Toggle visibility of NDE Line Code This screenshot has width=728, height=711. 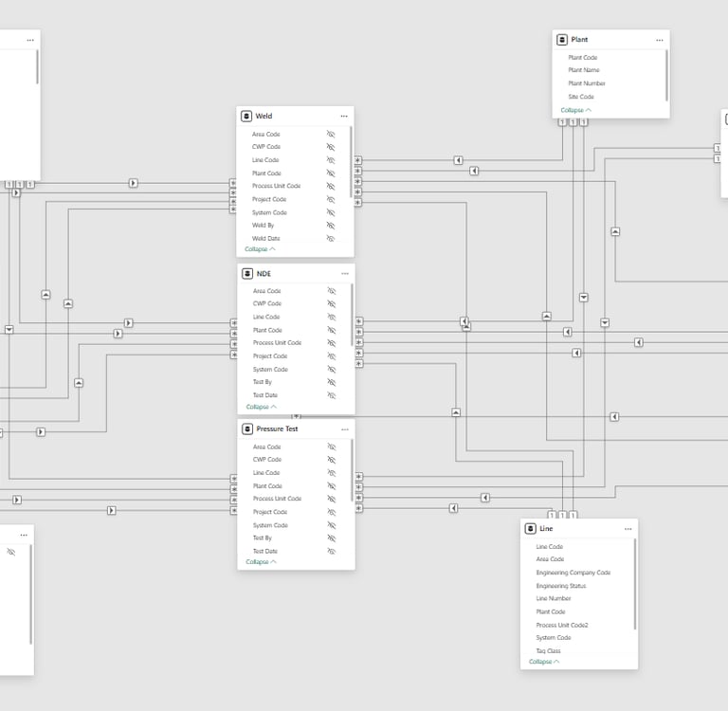point(332,318)
